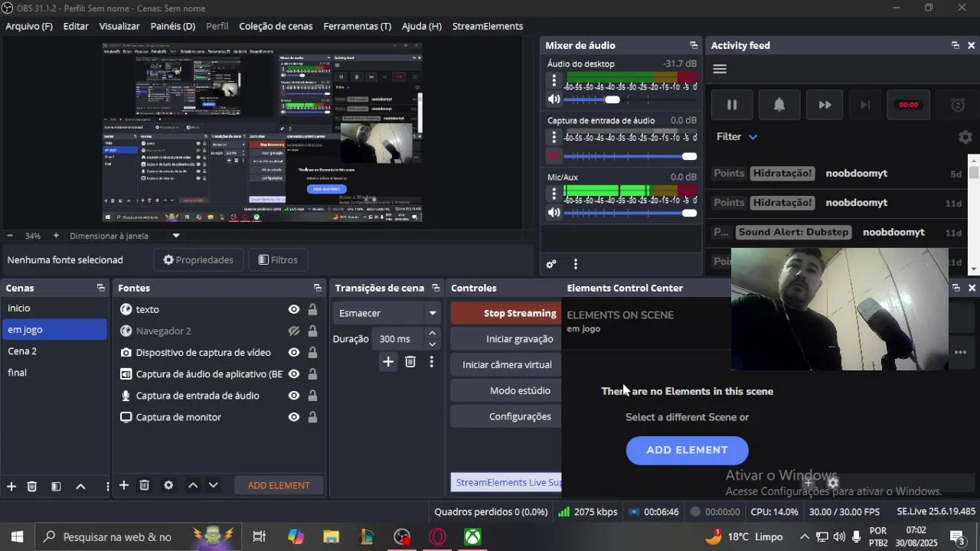Pause the Activity feed alerts
980x551 pixels.
click(732, 105)
